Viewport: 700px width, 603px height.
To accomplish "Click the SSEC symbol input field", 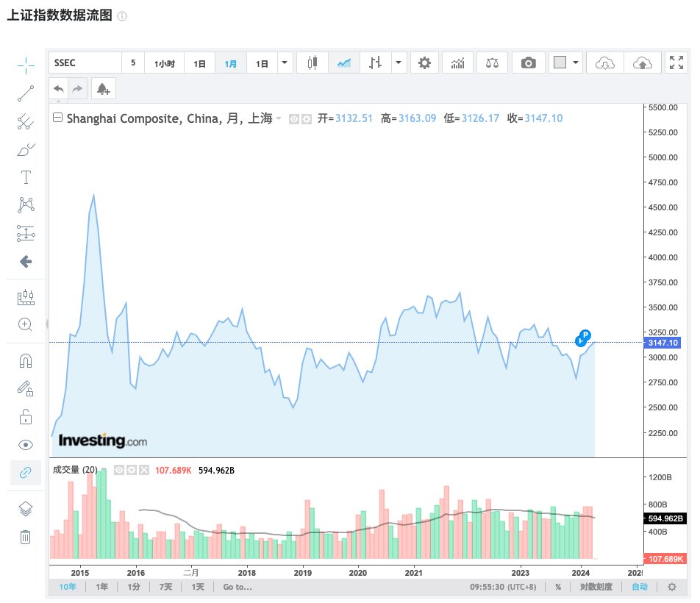I will click(x=85, y=63).
